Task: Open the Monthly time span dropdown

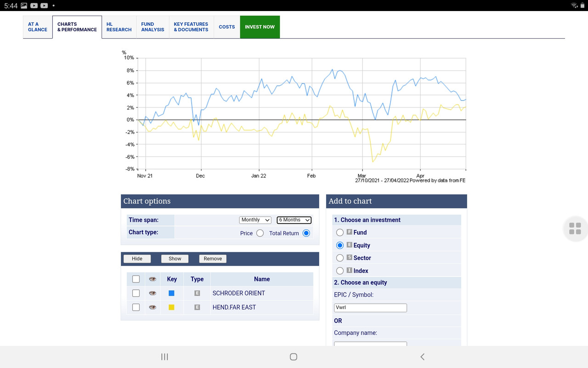Action: pos(255,220)
